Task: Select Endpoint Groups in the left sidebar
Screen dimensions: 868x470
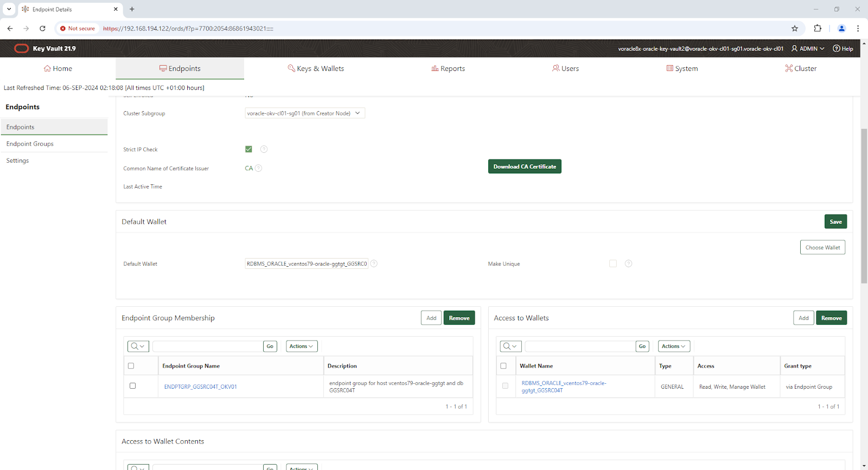Action: pyautogui.click(x=54, y=144)
